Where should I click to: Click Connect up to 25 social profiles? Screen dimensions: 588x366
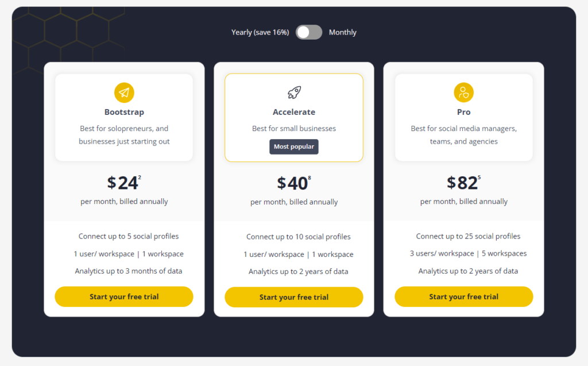[468, 236]
